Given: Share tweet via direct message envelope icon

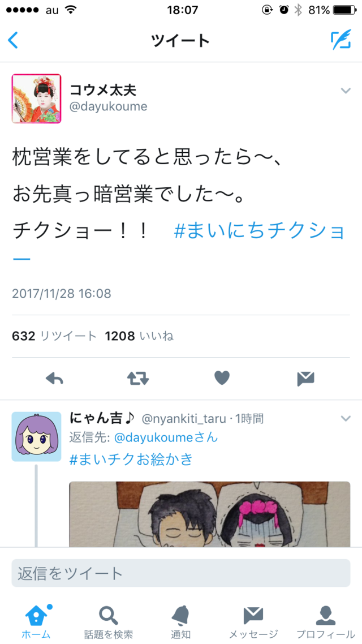Looking at the screenshot, I should pyautogui.click(x=306, y=379).
